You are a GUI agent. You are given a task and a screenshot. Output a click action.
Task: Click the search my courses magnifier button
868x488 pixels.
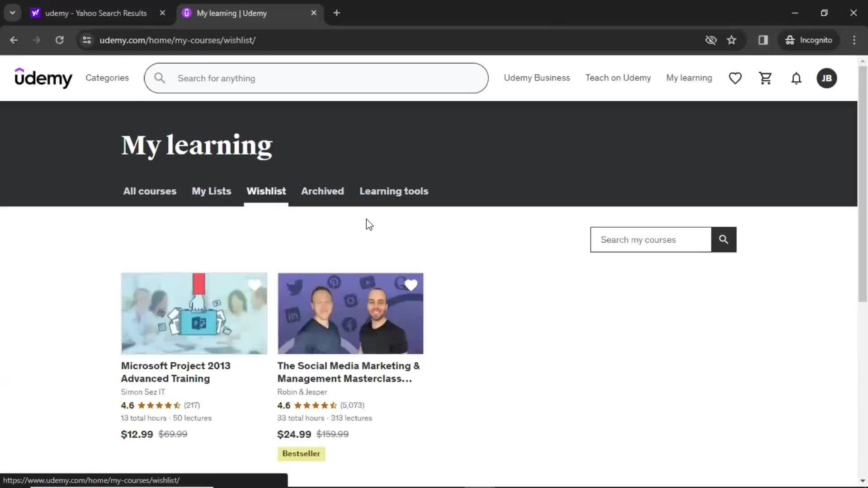point(723,239)
